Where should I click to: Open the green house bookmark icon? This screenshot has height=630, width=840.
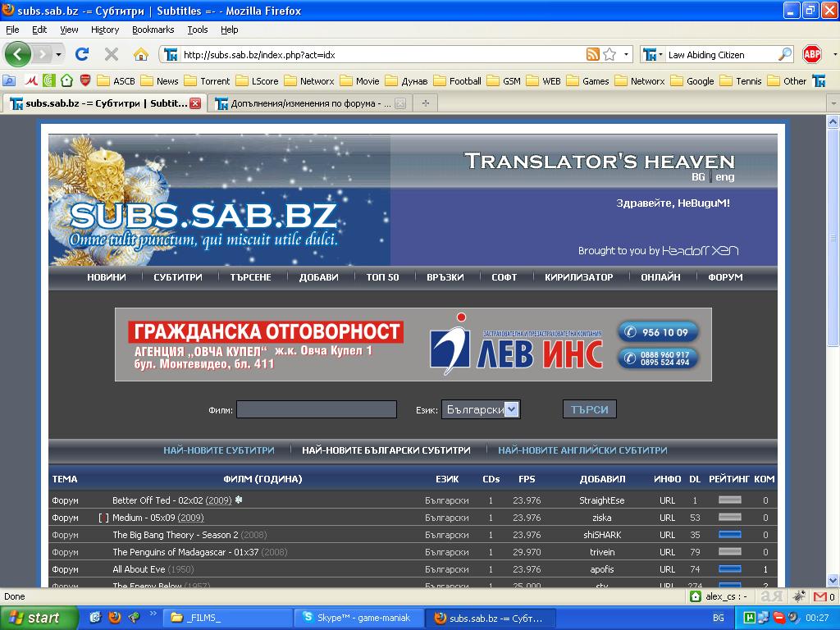[67, 81]
